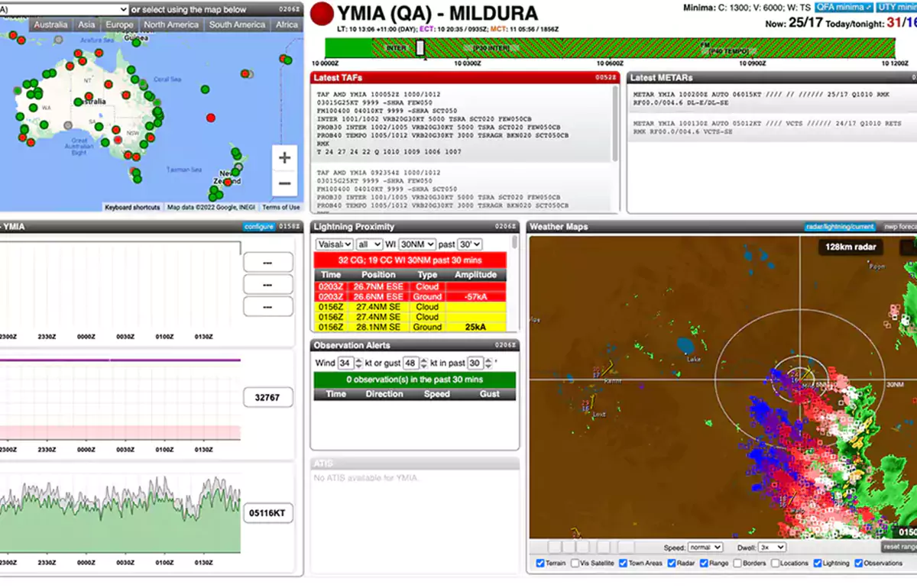917x588 pixels.
Task: Click the marker on the TAF timeline bar
Action: [419, 47]
